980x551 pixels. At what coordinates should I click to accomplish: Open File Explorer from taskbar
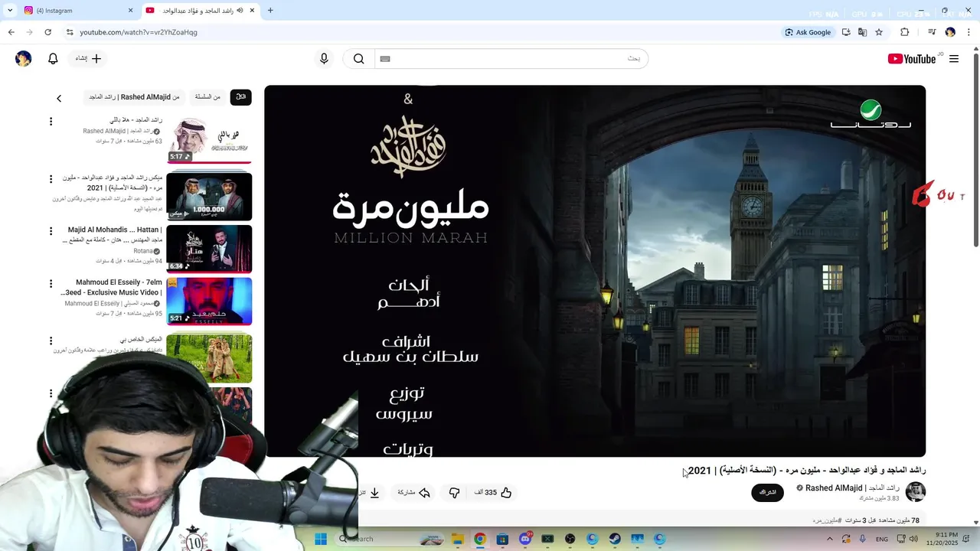coord(457,539)
